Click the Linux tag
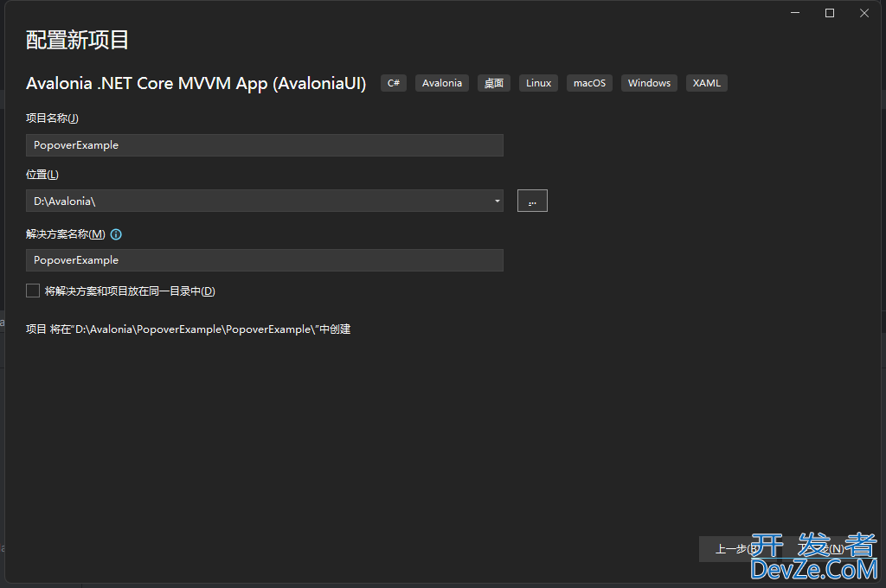The image size is (886, 588). click(538, 83)
